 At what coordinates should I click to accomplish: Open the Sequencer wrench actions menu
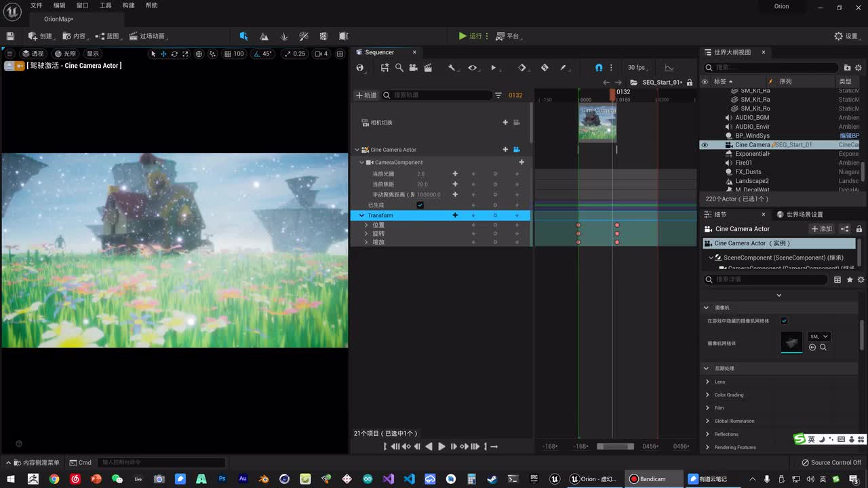click(452, 68)
